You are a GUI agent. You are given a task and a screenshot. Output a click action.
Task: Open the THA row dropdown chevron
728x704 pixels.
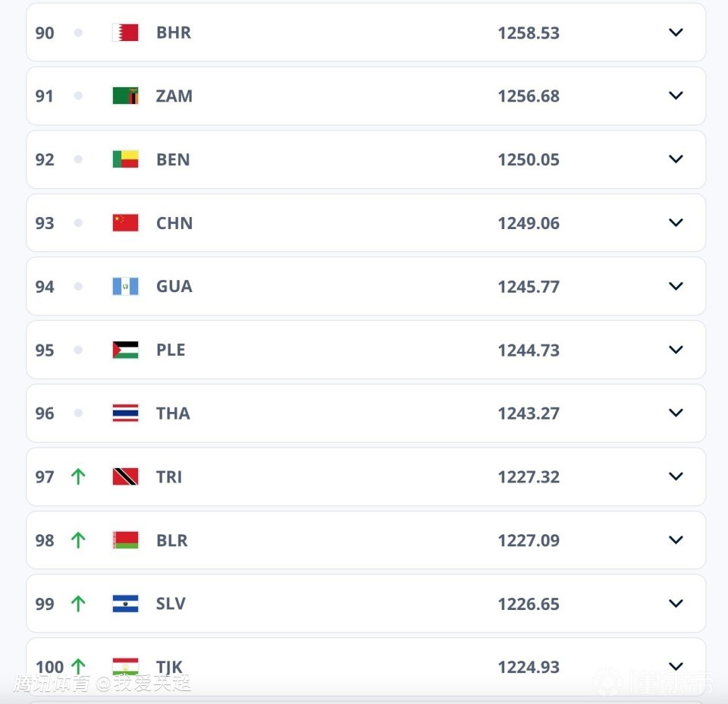[x=676, y=413]
